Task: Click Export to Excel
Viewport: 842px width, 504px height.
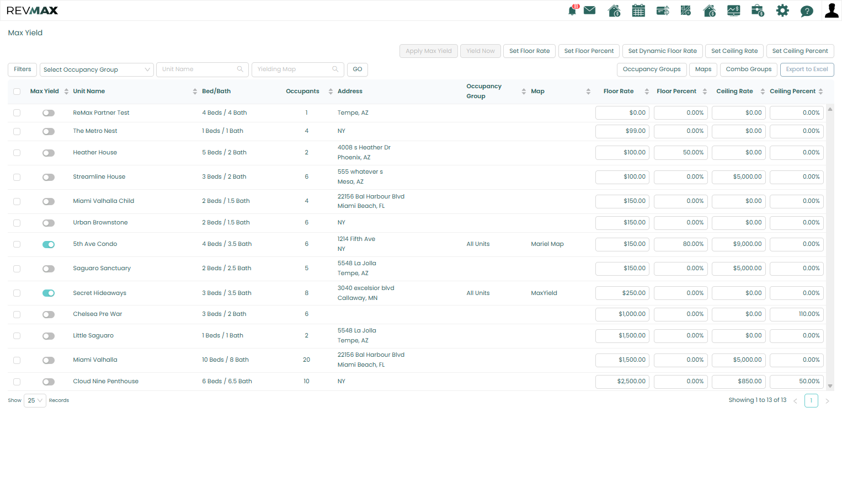Action: pos(807,69)
